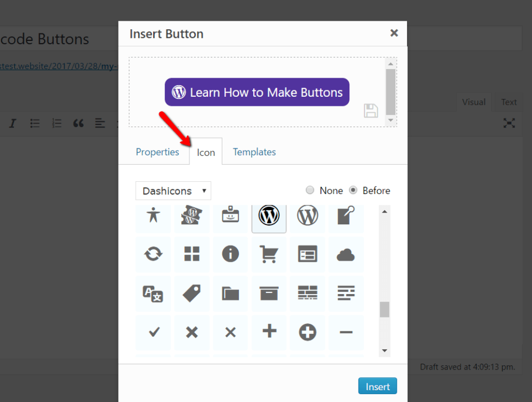Click the preview pane scroll up arrow
The width and height of the screenshot is (532, 402).
pos(391,63)
